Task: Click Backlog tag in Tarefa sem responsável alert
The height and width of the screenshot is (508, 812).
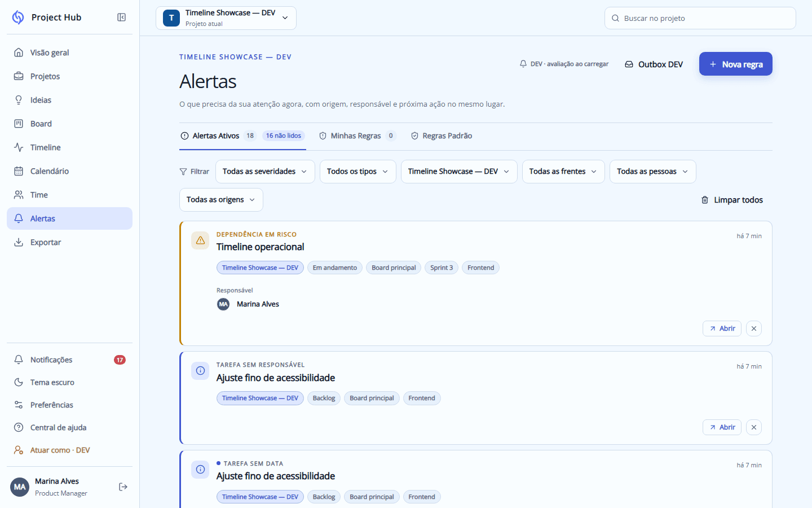Action: point(324,398)
